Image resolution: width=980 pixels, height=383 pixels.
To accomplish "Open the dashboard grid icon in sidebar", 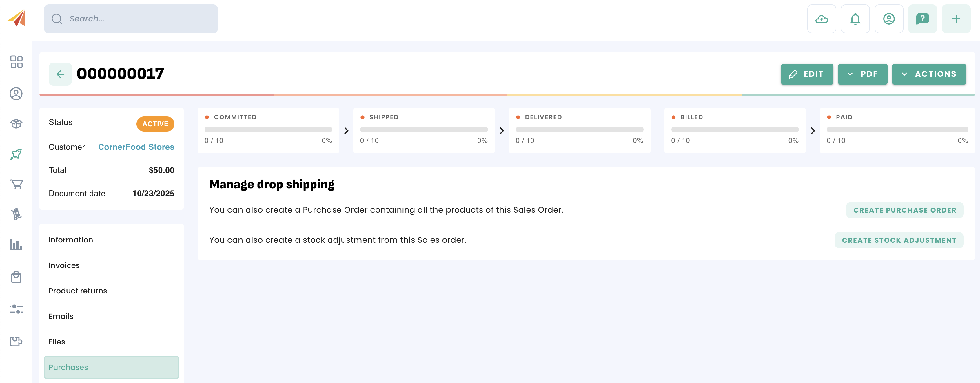I will 16,62.
